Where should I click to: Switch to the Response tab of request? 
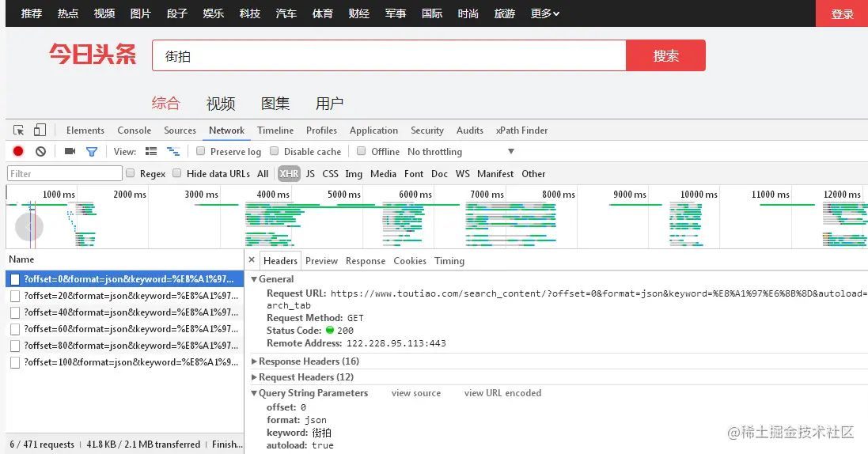click(x=366, y=261)
